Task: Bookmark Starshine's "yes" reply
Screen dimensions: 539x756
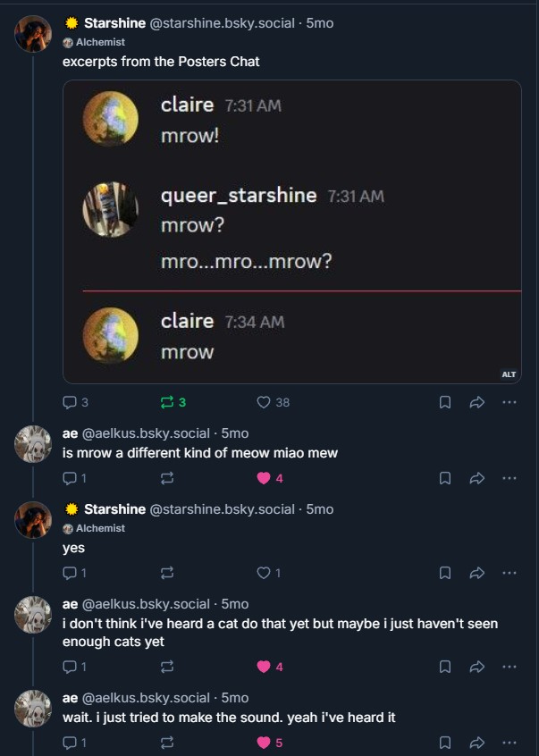Action: [445, 573]
